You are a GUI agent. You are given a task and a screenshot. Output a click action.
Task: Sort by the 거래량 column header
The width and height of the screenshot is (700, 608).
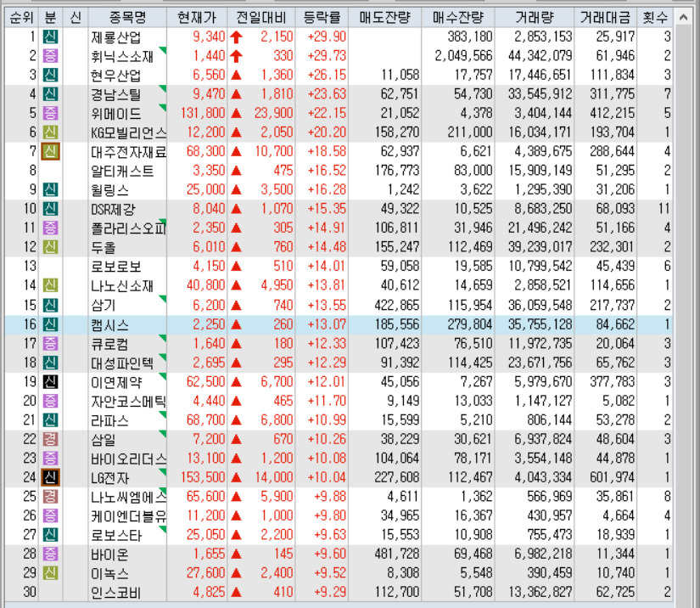click(x=535, y=18)
